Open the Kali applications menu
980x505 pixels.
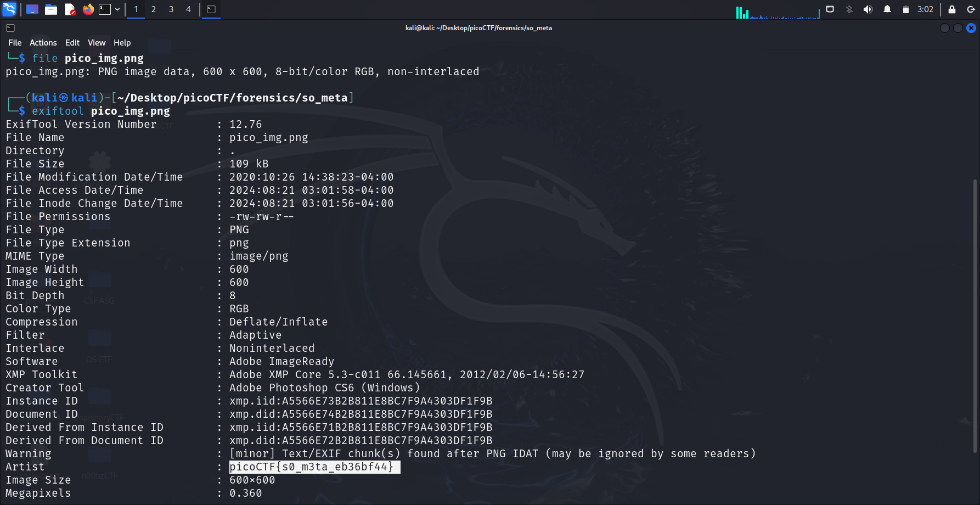10,9
